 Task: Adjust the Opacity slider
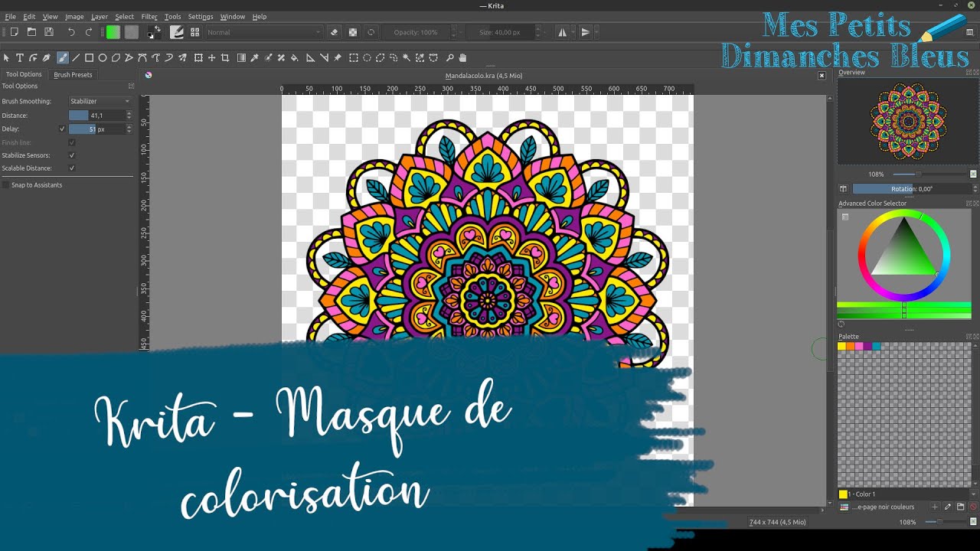point(417,32)
